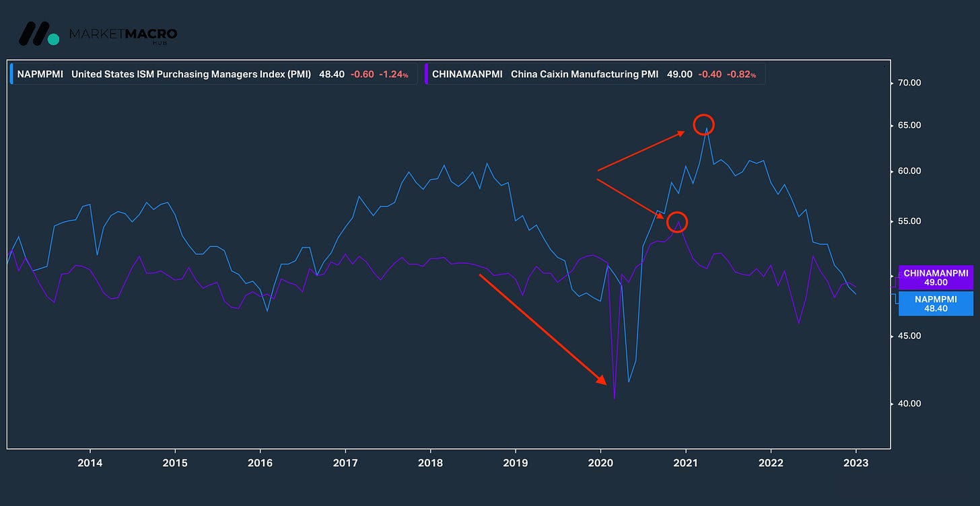Open the NAPMPMI legend entry options
This screenshot has height=506, width=980.
coord(40,74)
